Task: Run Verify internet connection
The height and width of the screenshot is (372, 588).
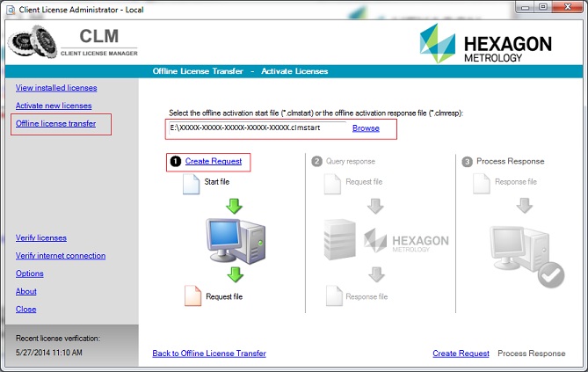Action: click(61, 256)
